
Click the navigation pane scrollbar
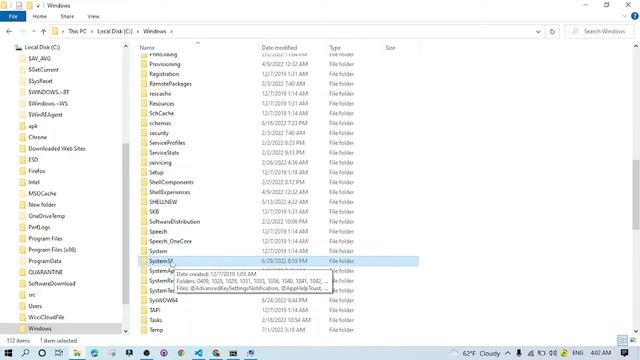[125, 224]
